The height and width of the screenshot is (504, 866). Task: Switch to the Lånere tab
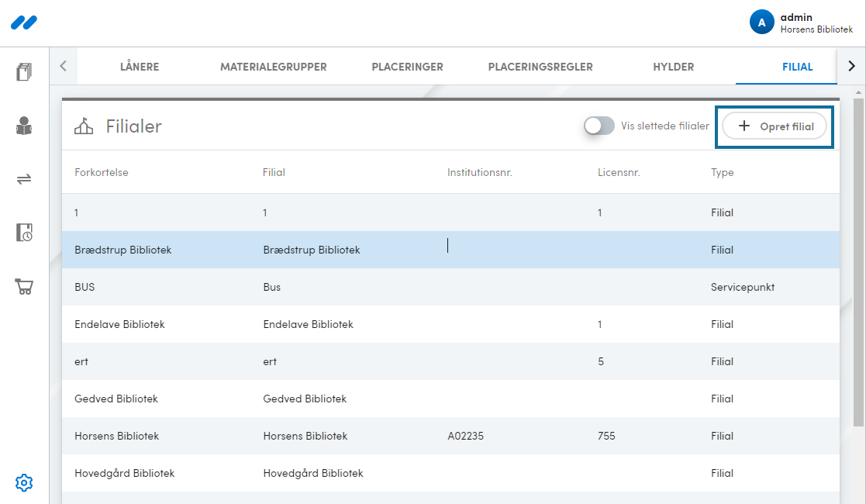pyautogui.click(x=140, y=67)
